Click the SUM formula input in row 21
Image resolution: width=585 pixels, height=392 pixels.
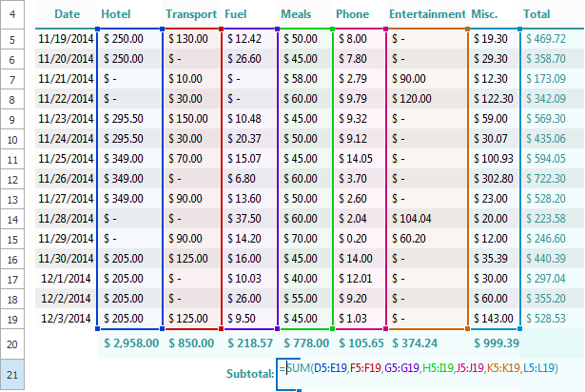(x=419, y=368)
